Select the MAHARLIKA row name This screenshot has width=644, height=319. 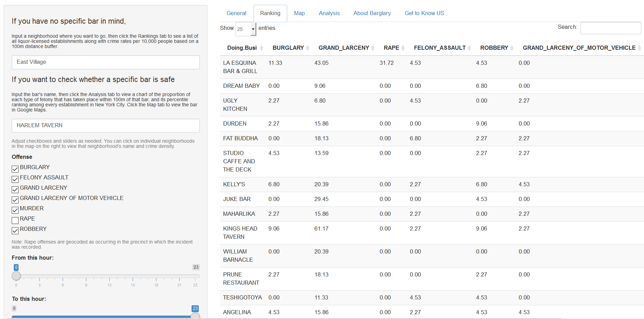(x=239, y=214)
